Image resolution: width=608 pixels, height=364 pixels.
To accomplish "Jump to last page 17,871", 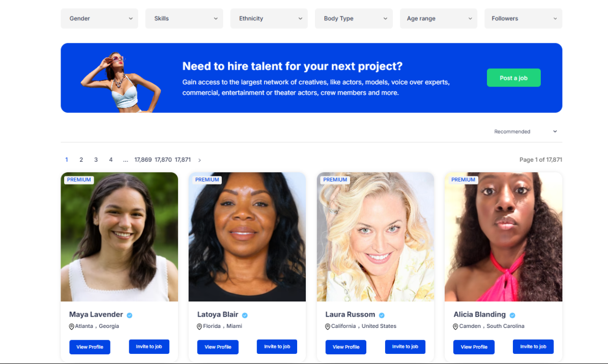I will (x=183, y=160).
